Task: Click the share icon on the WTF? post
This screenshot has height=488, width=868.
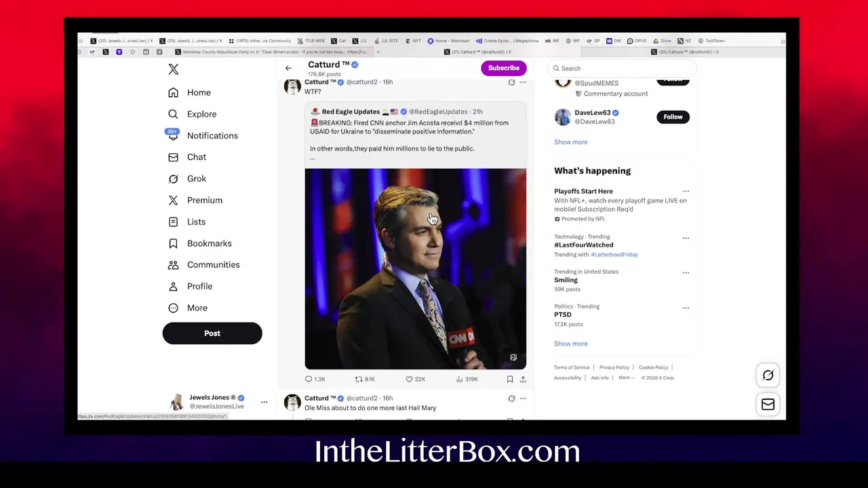Action: coord(523,379)
